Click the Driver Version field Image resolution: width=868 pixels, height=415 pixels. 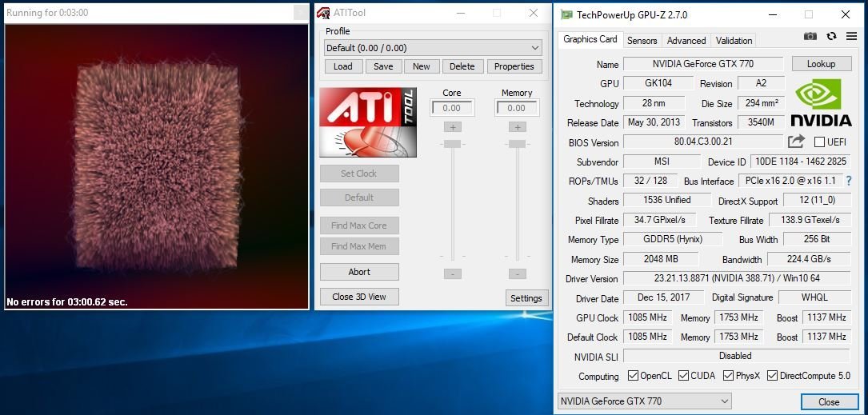[737, 277]
